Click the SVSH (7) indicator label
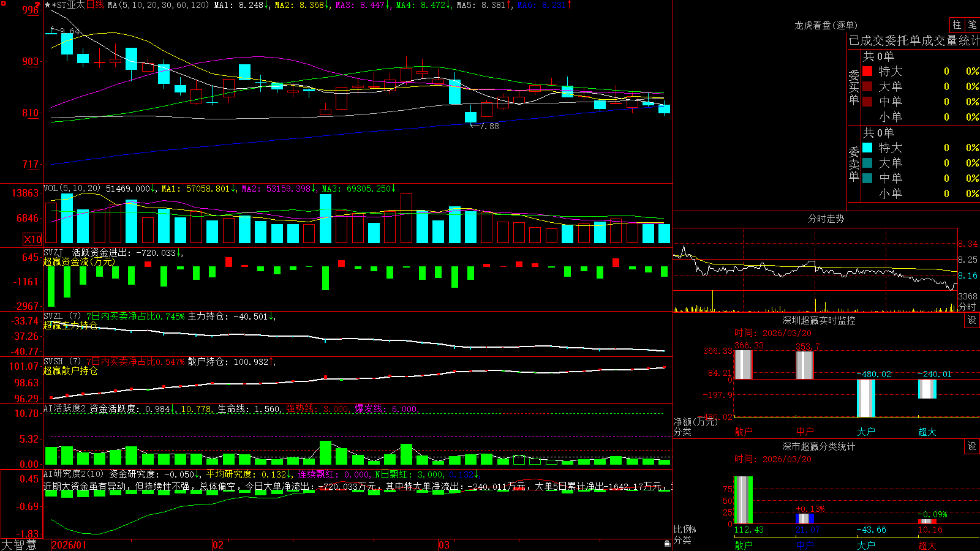Screen dimensions: 980x551 (x=62, y=362)
